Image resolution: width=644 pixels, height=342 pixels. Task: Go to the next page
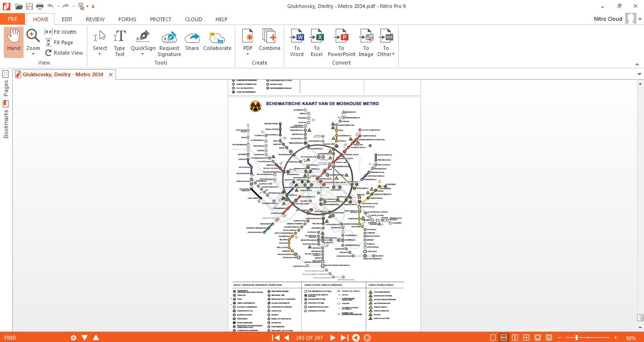coord(332,338)
